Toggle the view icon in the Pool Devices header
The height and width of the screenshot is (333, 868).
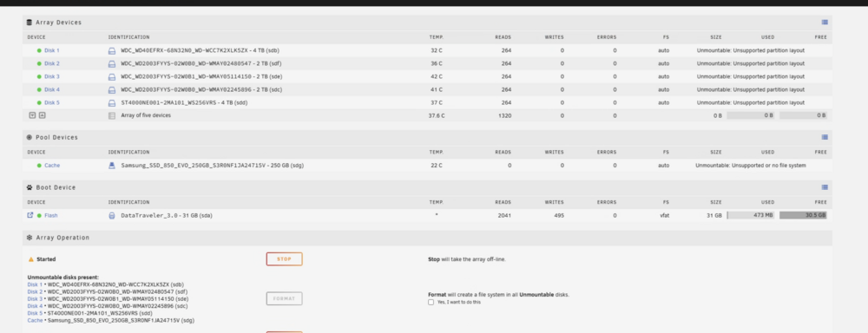tap(825, 137)
